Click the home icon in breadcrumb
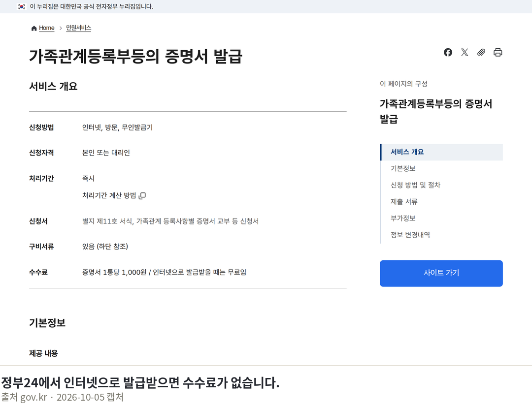 [34, 28]
